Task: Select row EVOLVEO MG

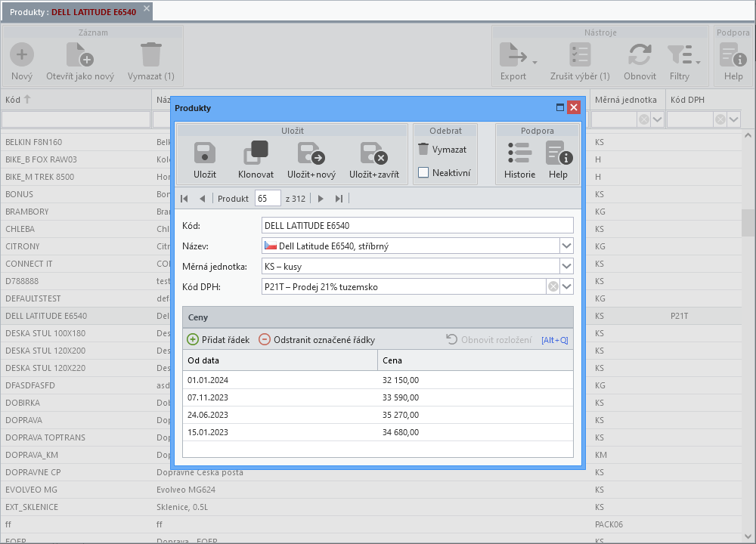Action: pos(371,490)
